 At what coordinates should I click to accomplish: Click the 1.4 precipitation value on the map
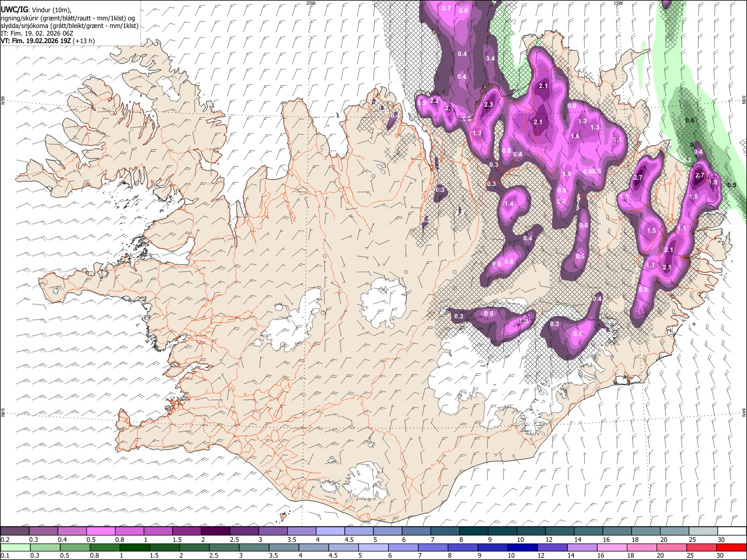[509, 204]
